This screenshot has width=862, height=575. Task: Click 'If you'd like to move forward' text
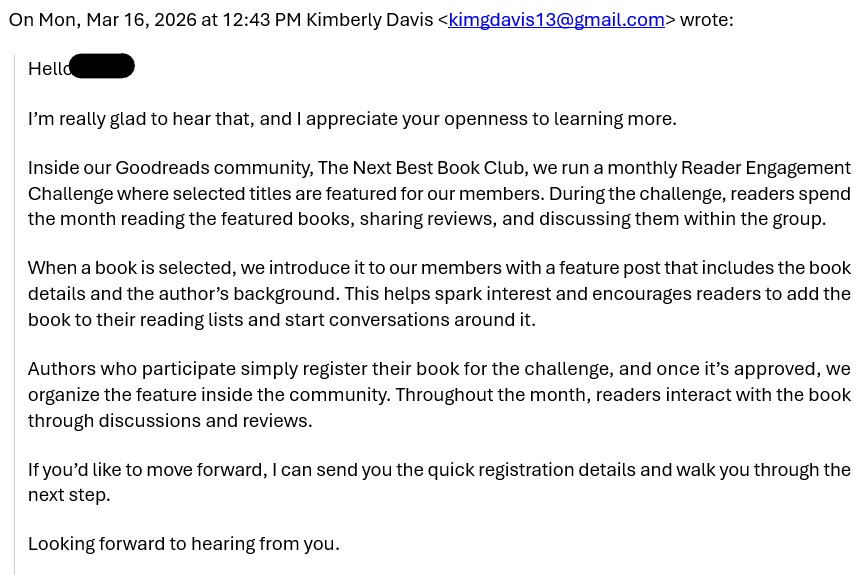click(147, 469)
